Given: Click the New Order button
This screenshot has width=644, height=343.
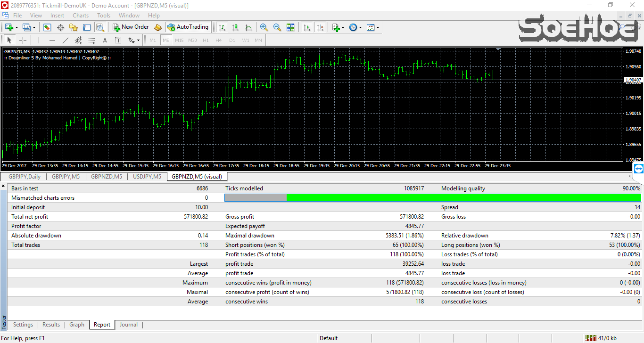Looking at the screenshot, I should point(131,27).
